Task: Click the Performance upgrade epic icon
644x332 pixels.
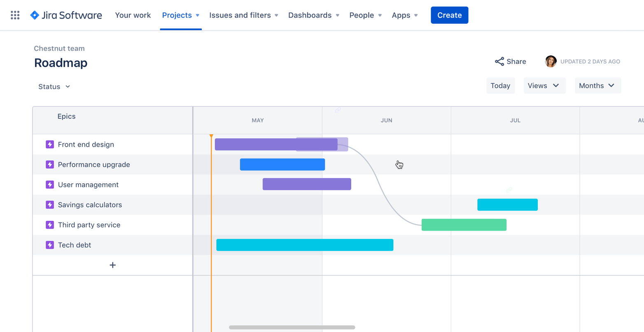Action: pos(49,164)
